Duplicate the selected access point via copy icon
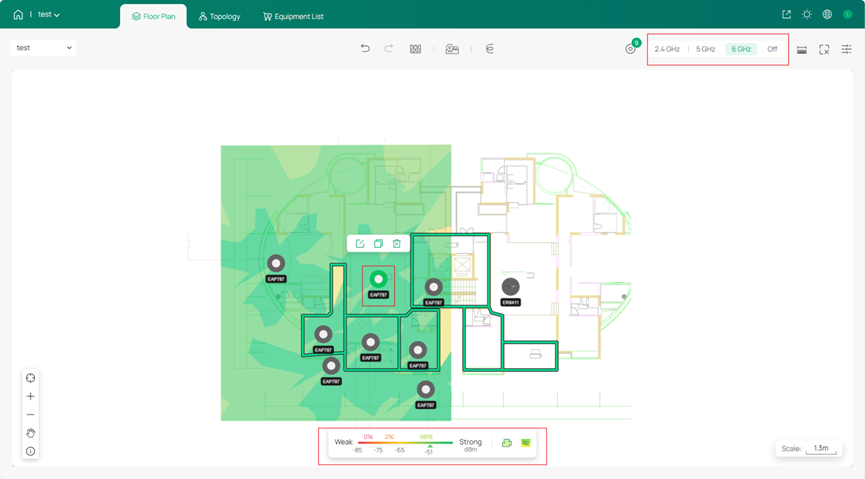Image resolution: width=865 pixels, height=479 pixels. (378, 244)
